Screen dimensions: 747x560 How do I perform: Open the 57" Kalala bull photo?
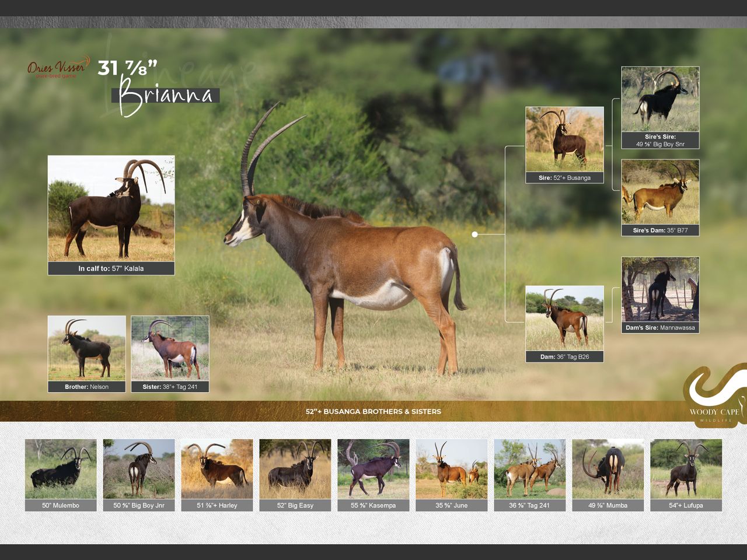point(111,208)
